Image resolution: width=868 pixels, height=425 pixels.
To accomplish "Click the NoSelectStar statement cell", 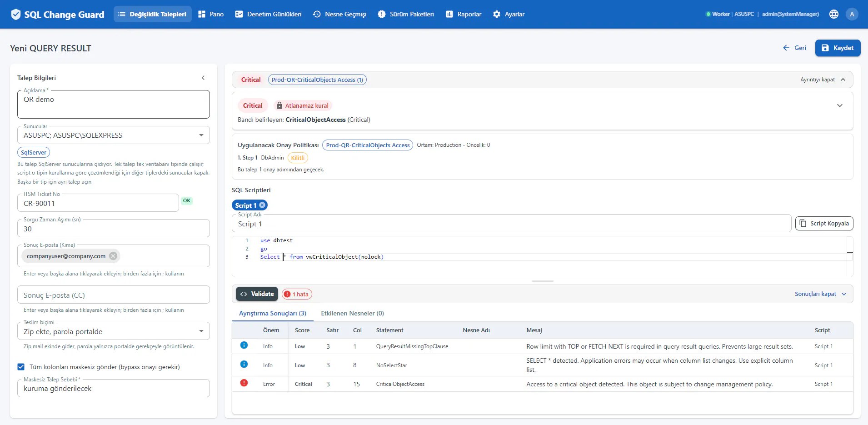I will tap(391, 365).
